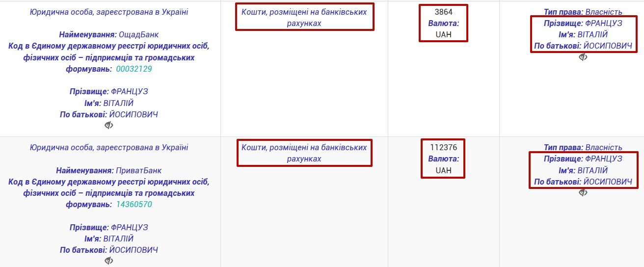
Task: Click "Тип права: Власність" in second row
Action: click(x=583, y=147)
